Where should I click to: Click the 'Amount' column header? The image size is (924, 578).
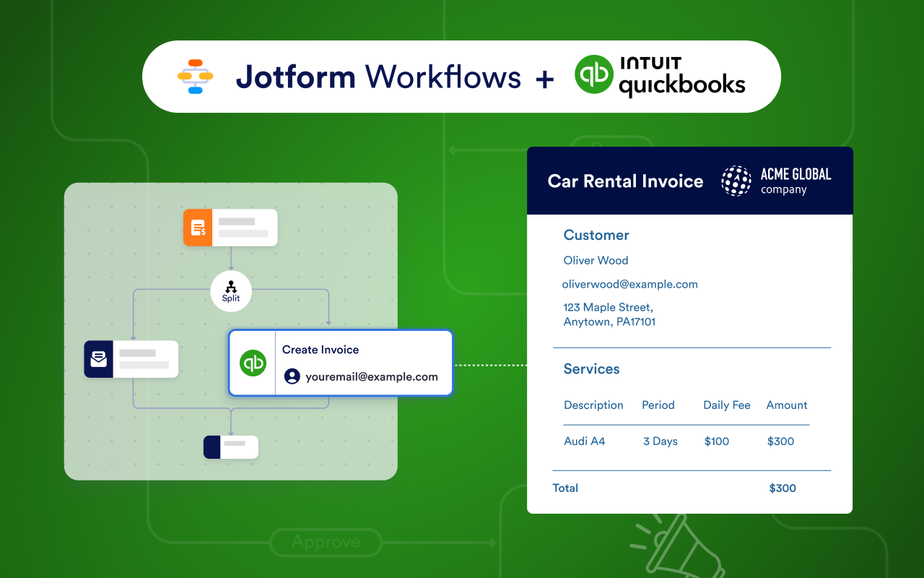click(x=787, y=405)
